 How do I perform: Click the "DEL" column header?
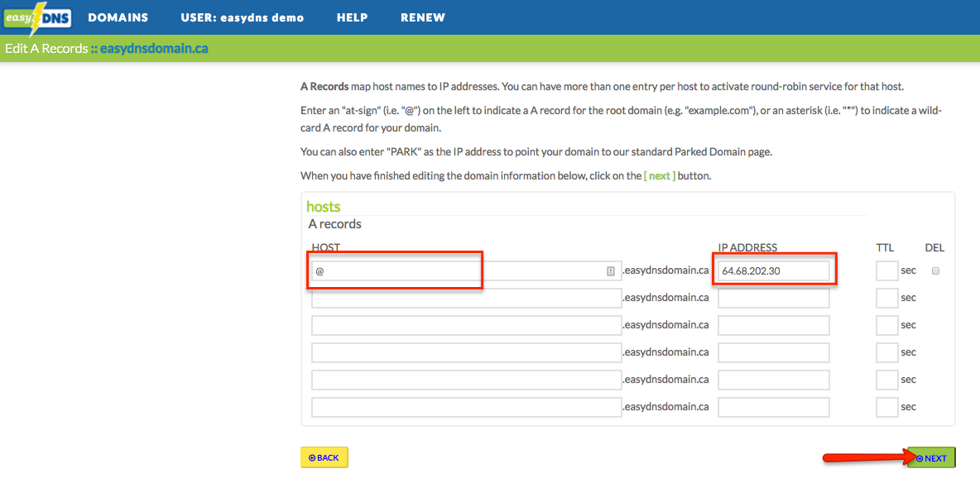(934, 248)
